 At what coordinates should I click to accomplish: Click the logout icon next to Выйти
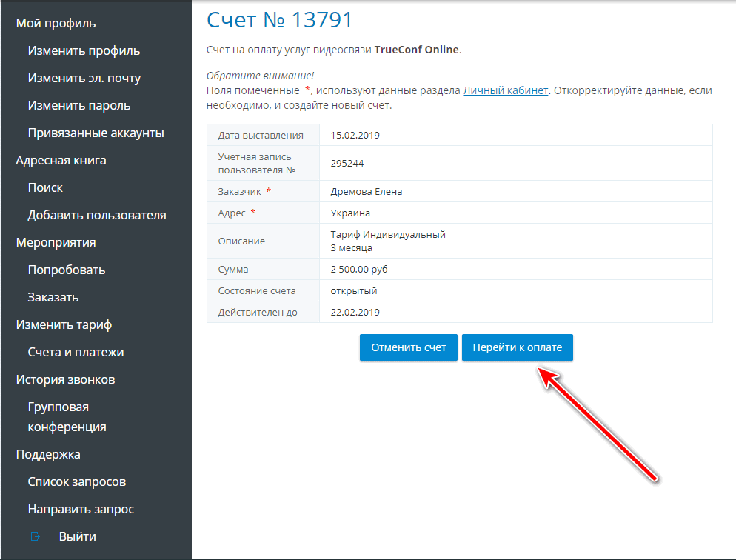36,536
